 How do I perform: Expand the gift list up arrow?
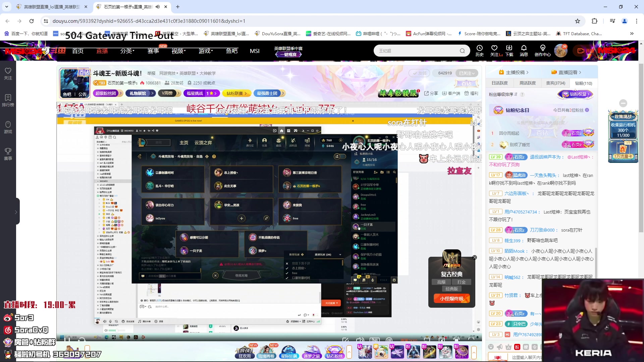[474, 352]
